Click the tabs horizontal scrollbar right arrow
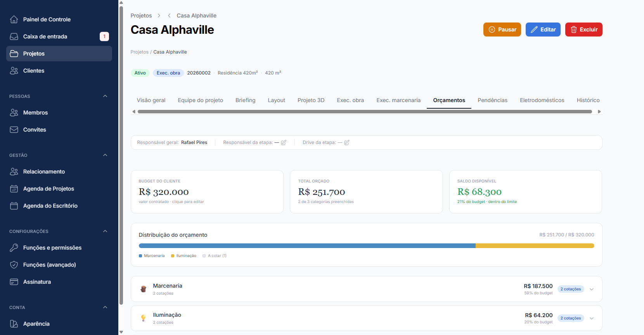 click(599, 112)
